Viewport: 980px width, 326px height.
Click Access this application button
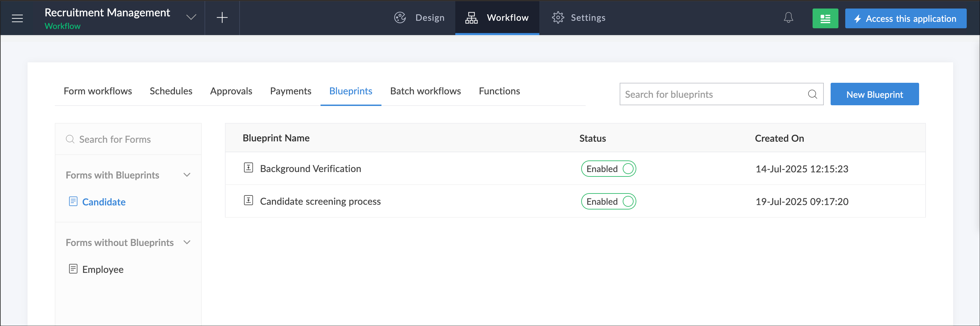905,19
